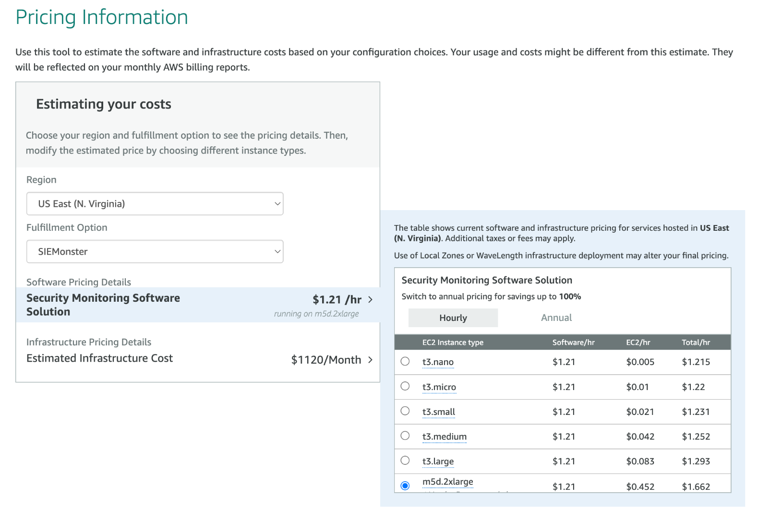Click the m5d.2xlarge instance type link
This screenshot has width=770, height=532.
(x=447, y=482)
